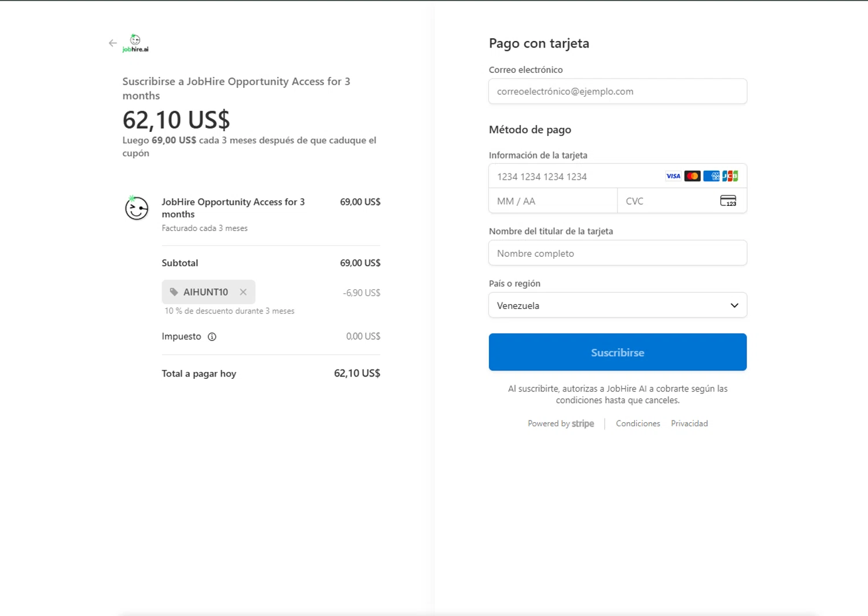Click the Total a pagar hoy label
Viewport: 868px width, 616px height.
point(199,374)
